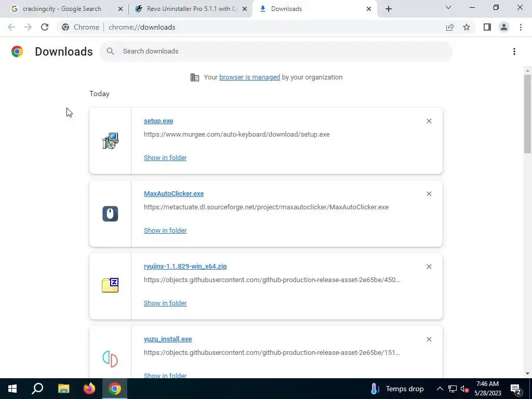Reload the Downloads page

click(x=45, y=27)
